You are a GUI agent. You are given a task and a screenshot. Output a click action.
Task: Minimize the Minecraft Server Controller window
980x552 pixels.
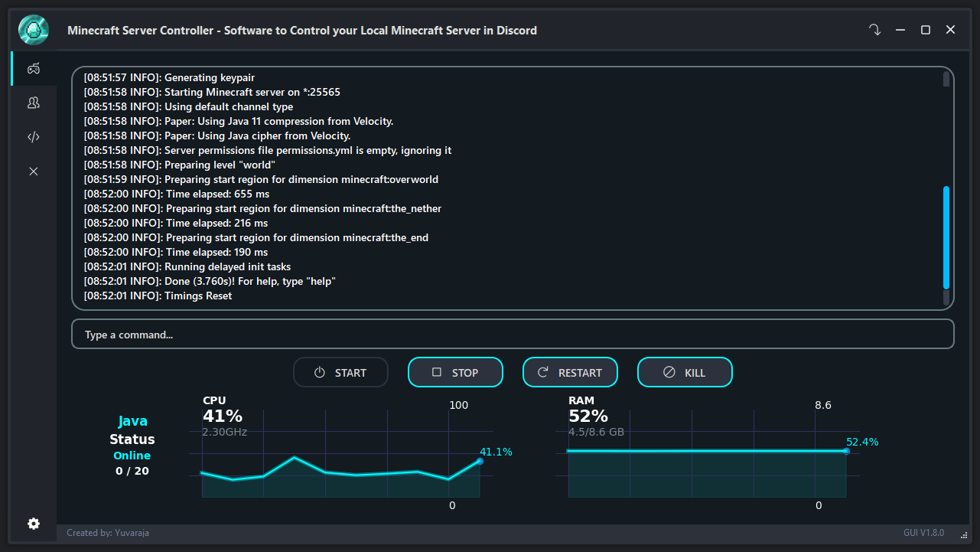[900, 30]
